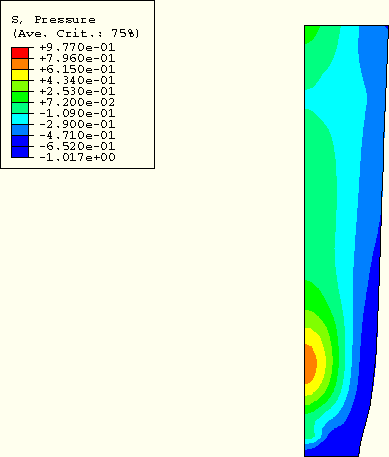Click the +9.770e-01 legend value
The image size is (389, 457).
coord(77,47)
